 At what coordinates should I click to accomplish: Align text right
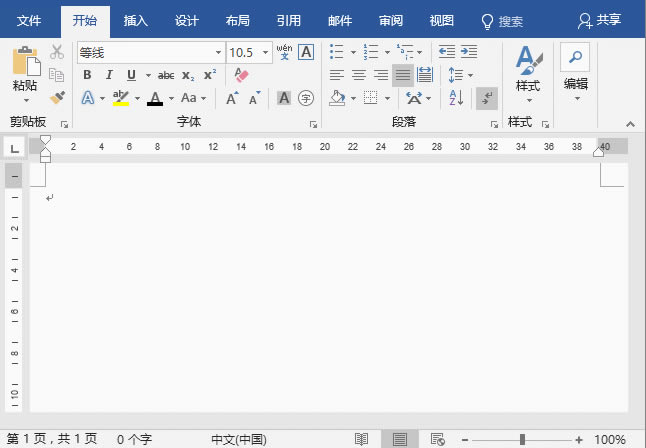click(x=381, y=75)
